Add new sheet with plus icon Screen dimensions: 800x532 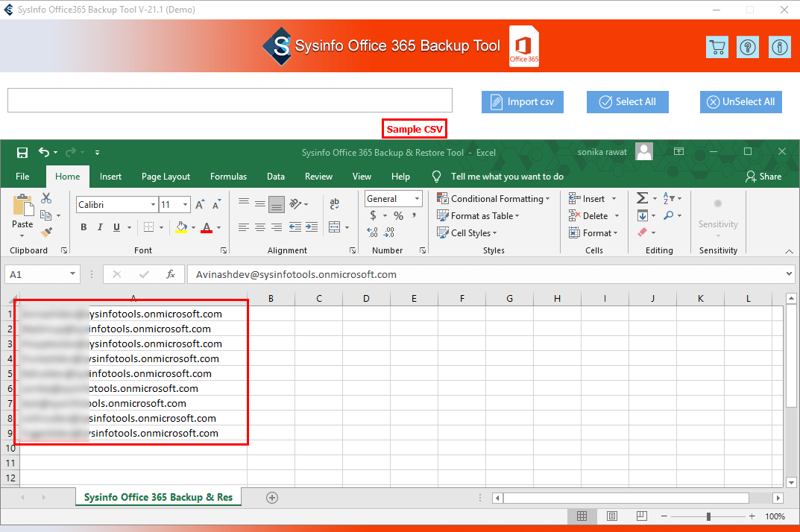point(272,498)
